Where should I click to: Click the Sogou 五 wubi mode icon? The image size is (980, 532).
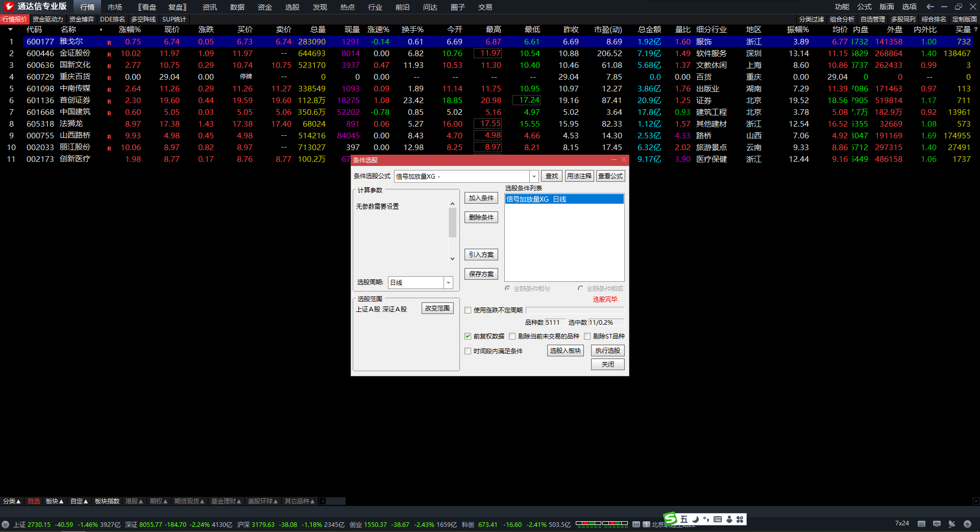(x=684, y=519)
